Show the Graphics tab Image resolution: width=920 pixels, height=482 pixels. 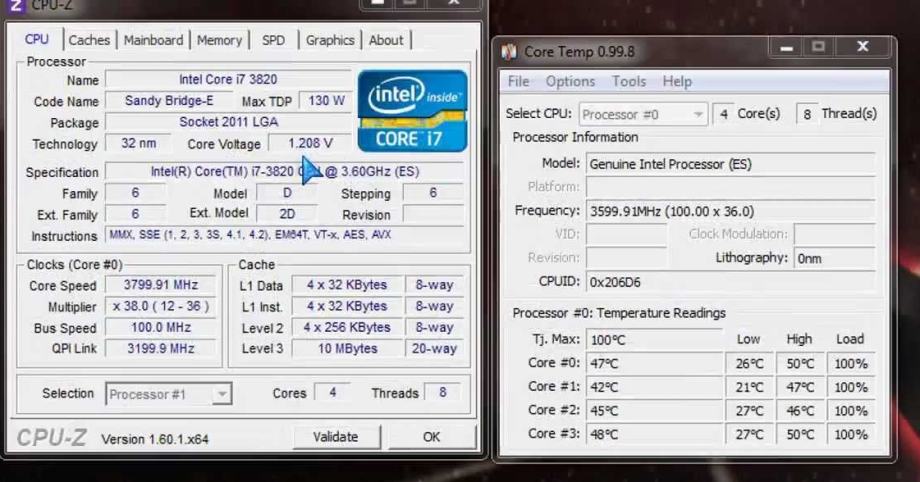330,40
